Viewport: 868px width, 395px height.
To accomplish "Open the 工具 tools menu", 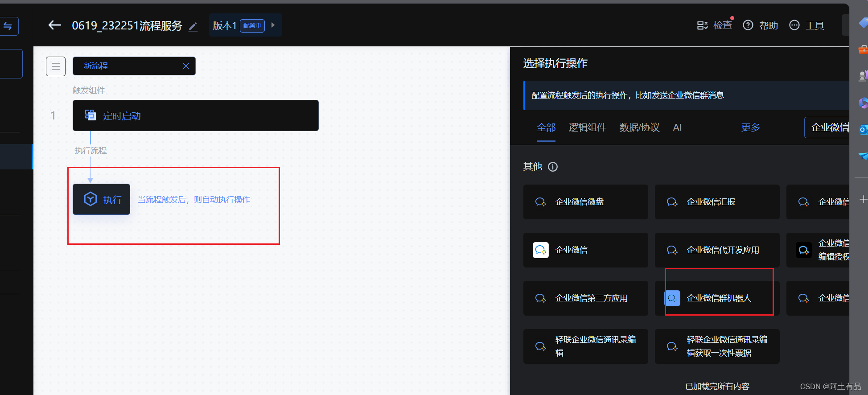I will click(806, 25).
